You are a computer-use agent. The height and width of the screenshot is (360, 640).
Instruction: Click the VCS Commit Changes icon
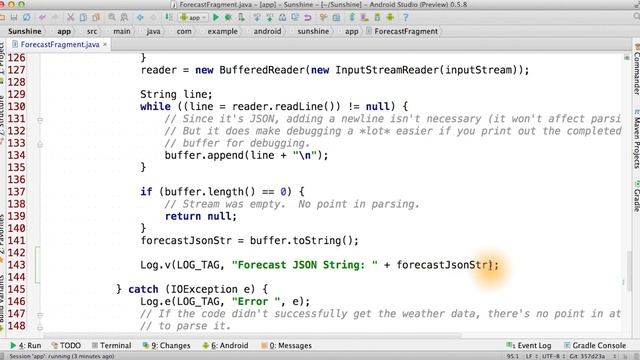tap(269, 18)
